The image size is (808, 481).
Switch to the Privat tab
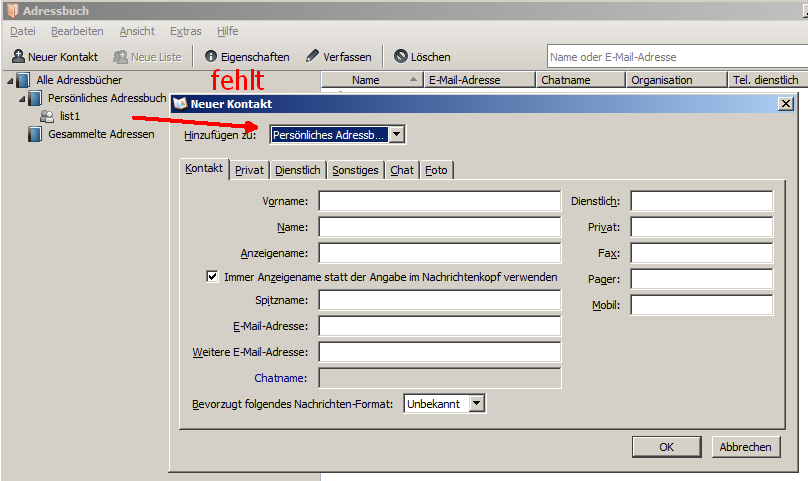[249, 171]
